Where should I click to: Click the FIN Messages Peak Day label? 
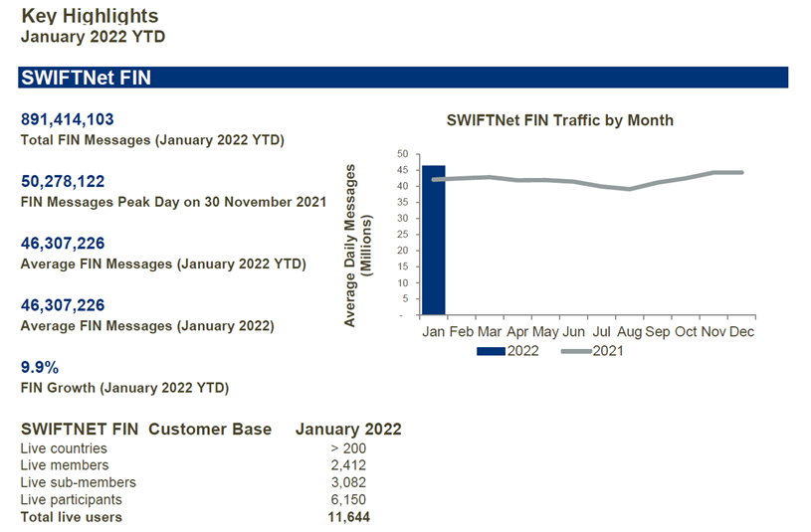[x=174, y=202]
